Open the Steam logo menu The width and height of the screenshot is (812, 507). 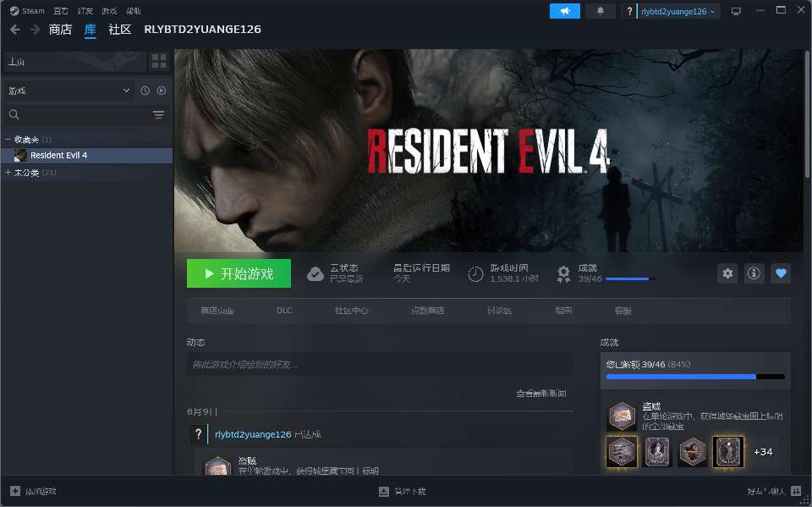pos(27,10)
